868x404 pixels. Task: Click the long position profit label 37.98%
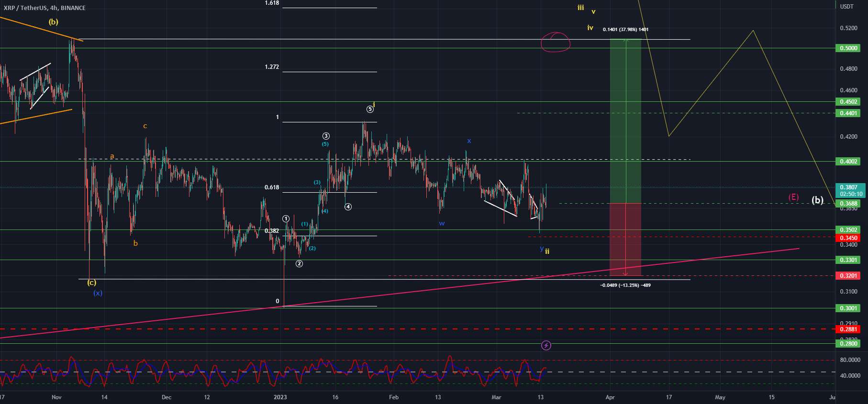tap(626, 30)
